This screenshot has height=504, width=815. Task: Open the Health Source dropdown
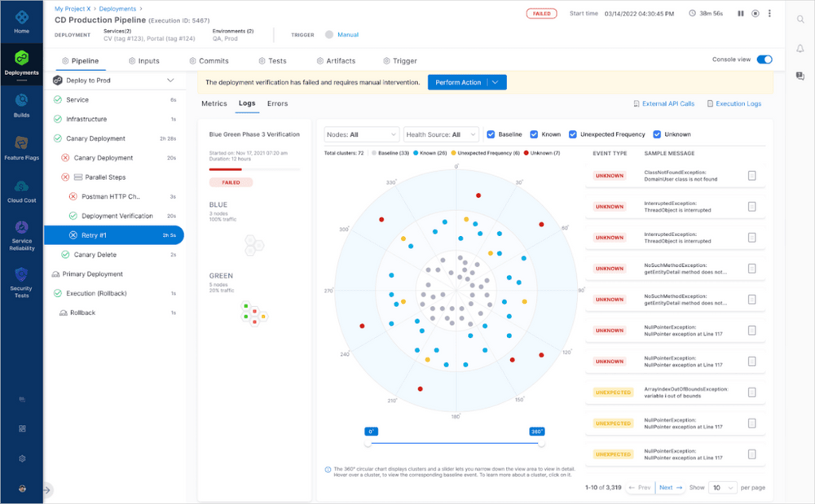click(x=441, y=134)
